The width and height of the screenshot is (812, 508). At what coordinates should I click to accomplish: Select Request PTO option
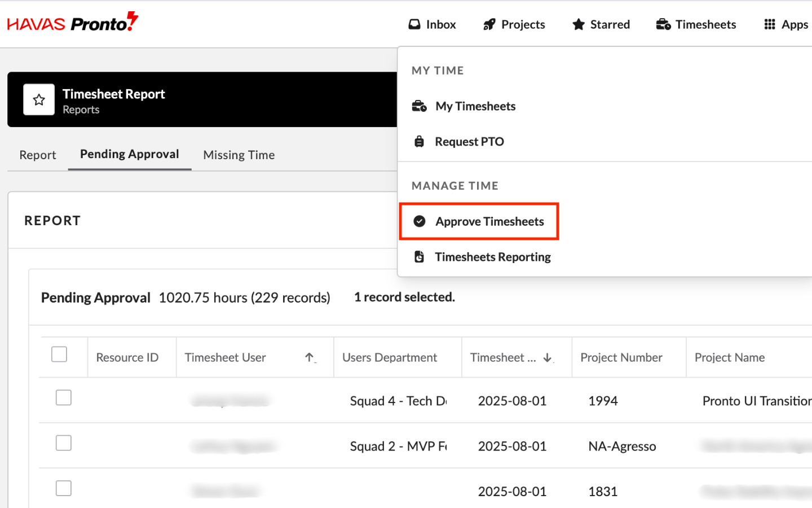469,142
